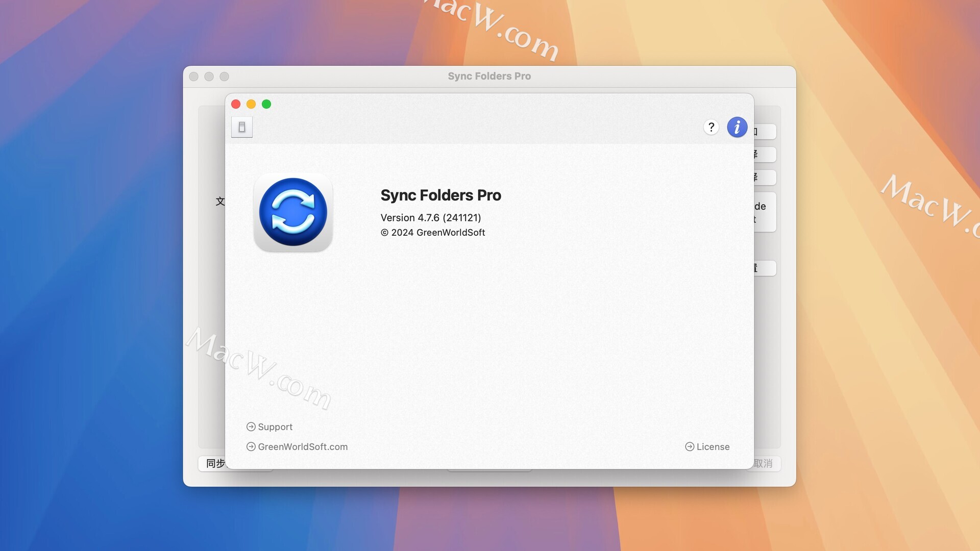Click the Sync Folders Pro title of background window
The image size is (980, 551).
(x=489, y=76)
